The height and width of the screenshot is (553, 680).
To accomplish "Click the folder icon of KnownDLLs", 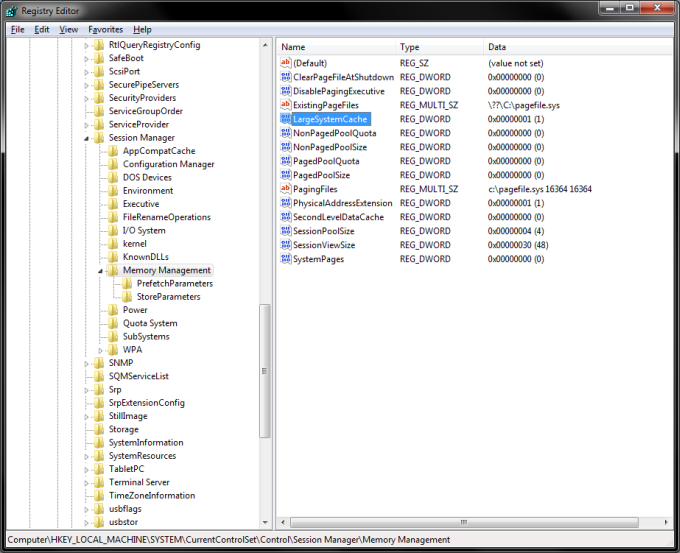I will tap(113, 257).
